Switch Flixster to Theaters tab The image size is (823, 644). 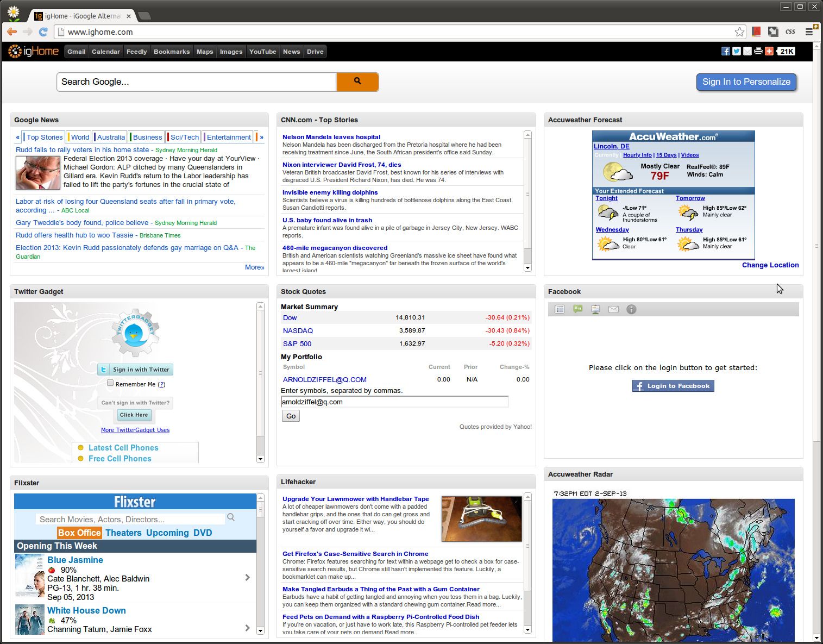click(123, 533)
